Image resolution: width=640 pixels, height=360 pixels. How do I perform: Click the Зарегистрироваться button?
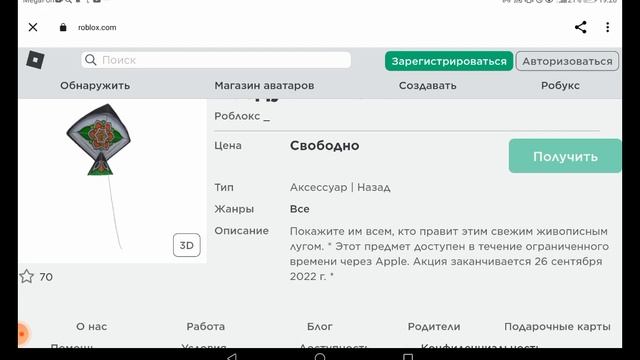pos(449,61)
